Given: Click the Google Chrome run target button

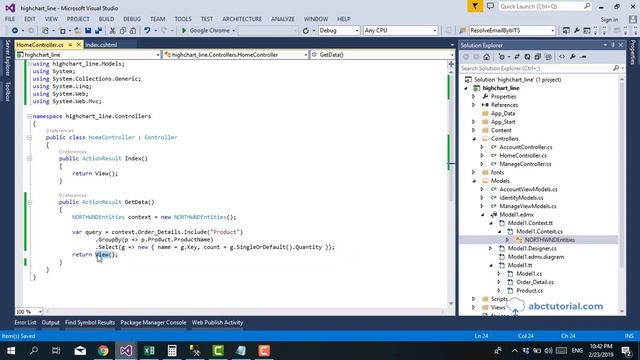Looking at the screenshot, I should [x=208, y=31].
